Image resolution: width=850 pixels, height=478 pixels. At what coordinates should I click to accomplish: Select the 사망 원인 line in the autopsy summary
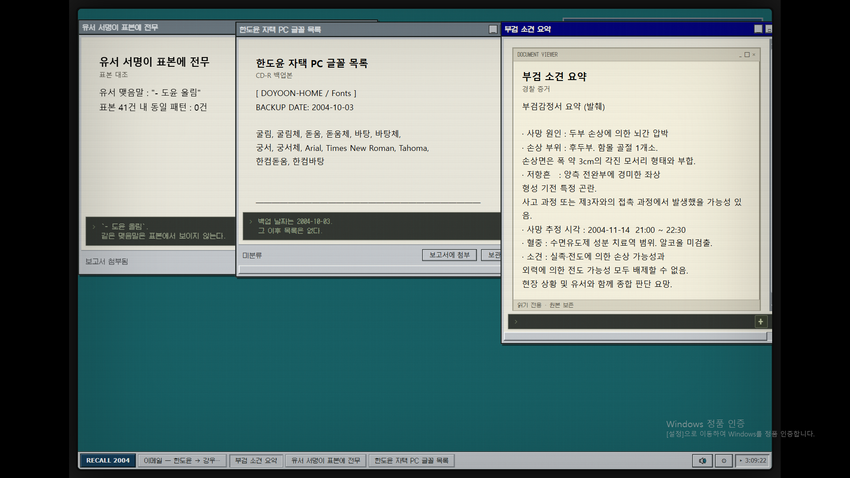595,133
